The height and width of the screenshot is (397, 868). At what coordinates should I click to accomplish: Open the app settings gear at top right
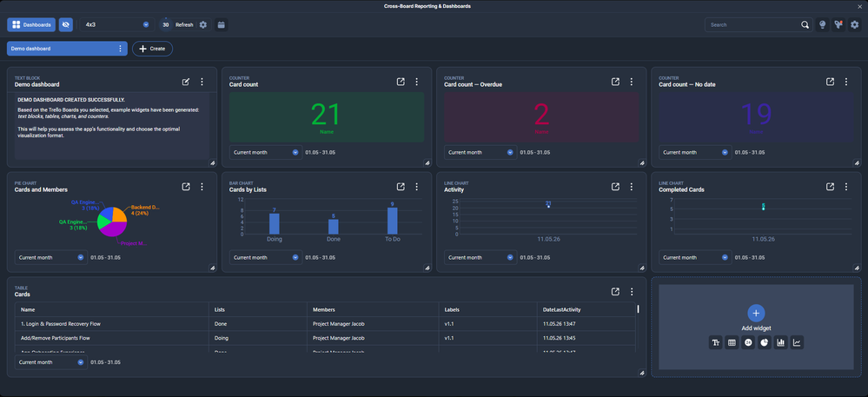(855, 24)
